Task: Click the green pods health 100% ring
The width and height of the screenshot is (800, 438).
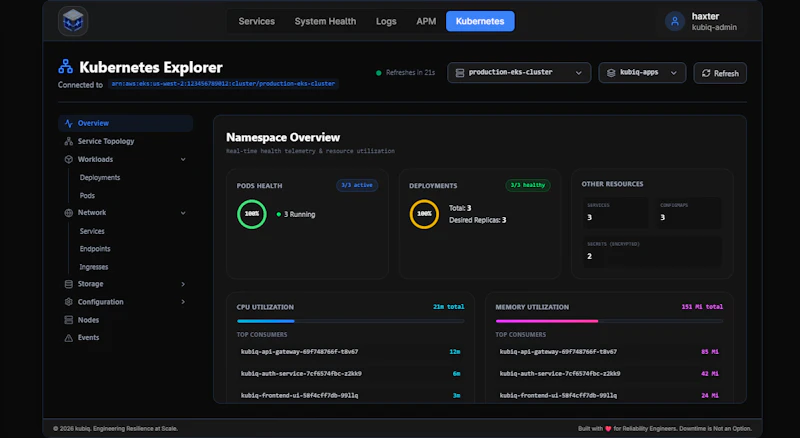Action: pos(252,214)
